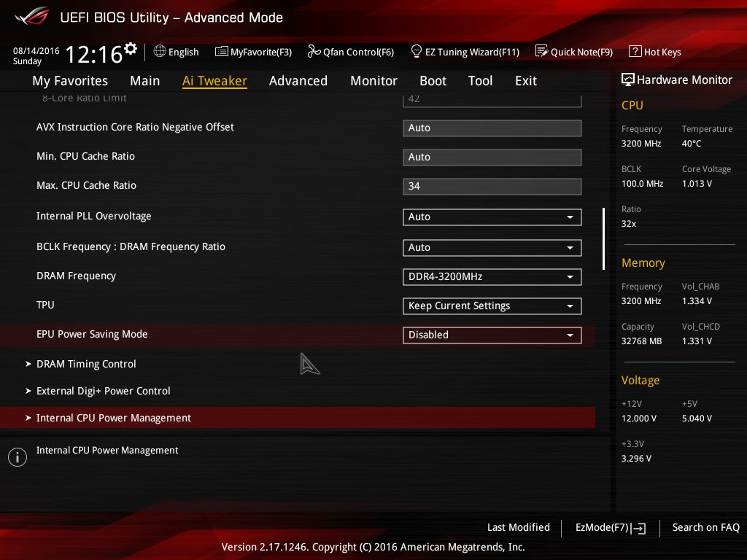The image size is (747, 560).
Task: Open BCLK Frequency DRAM Ratio dropdown
Action: [x=492, y=248]
